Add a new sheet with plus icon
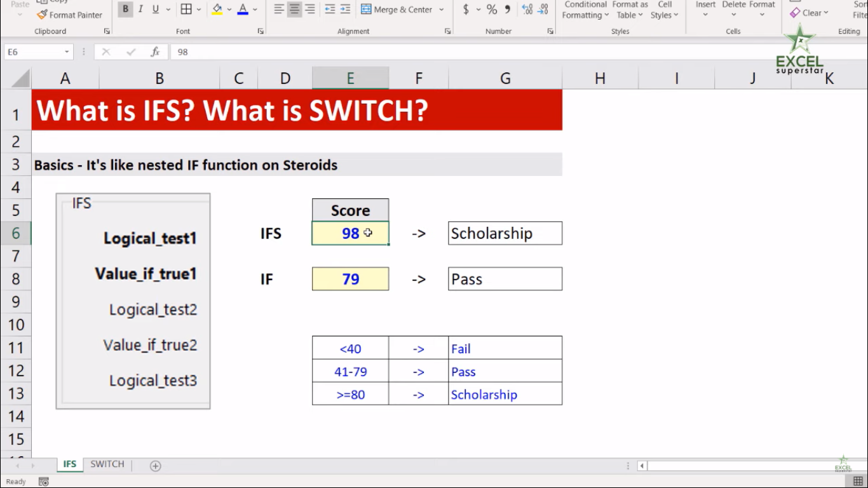868x488 pixels. click(x=155, y=466)
